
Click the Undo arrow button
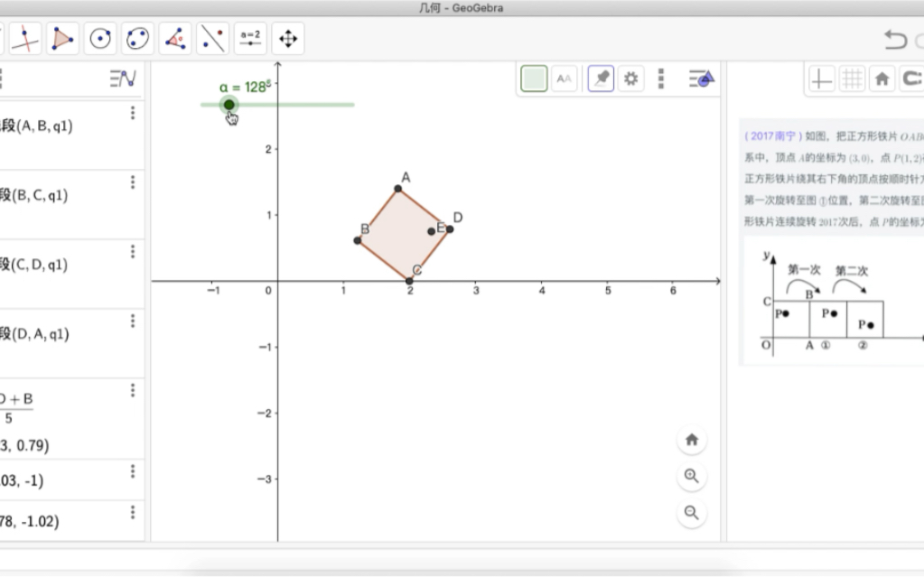(895, 40)
